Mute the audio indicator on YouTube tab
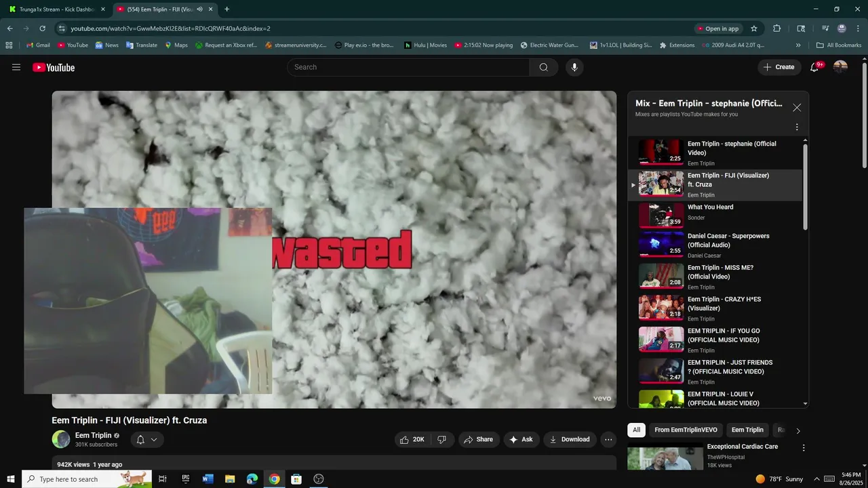Viewport: 868px width, 488px height. (199, 9)
